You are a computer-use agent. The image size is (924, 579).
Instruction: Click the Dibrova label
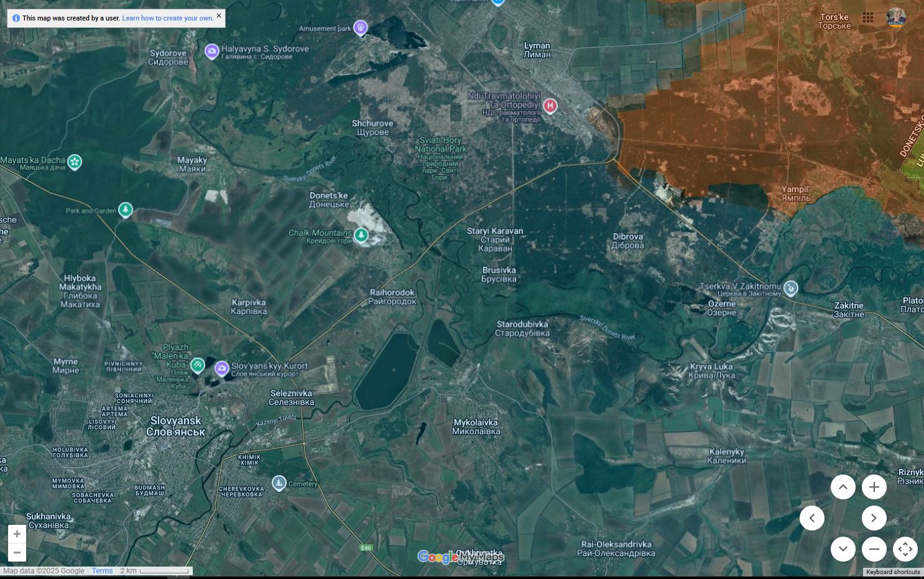(x=628, y=241)
